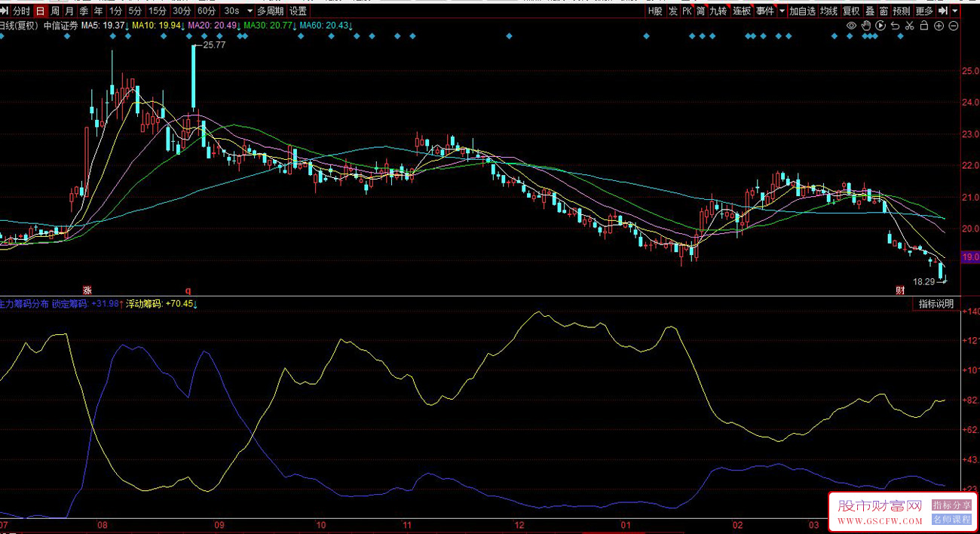
Task: Switch to the 15分 minute chart
Action: click(157, 11)
